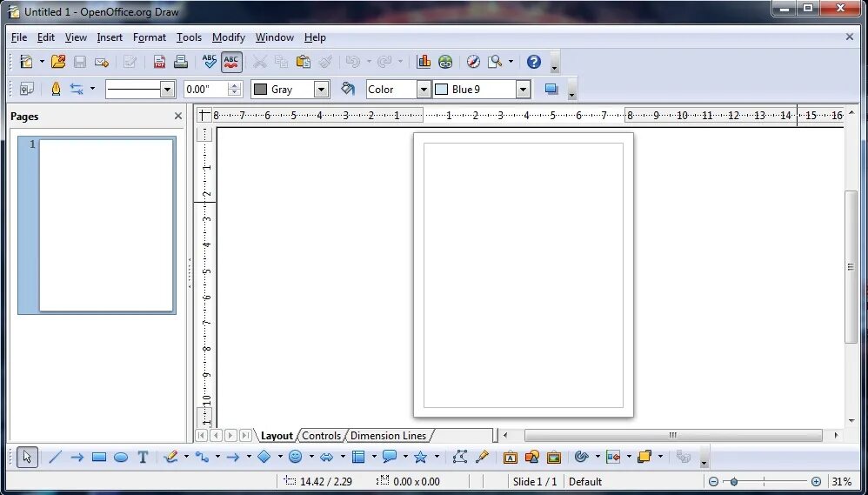The width and height of the screenshot is (868, 495).
Task: Click the New document icon
Action: click(26, 62)
